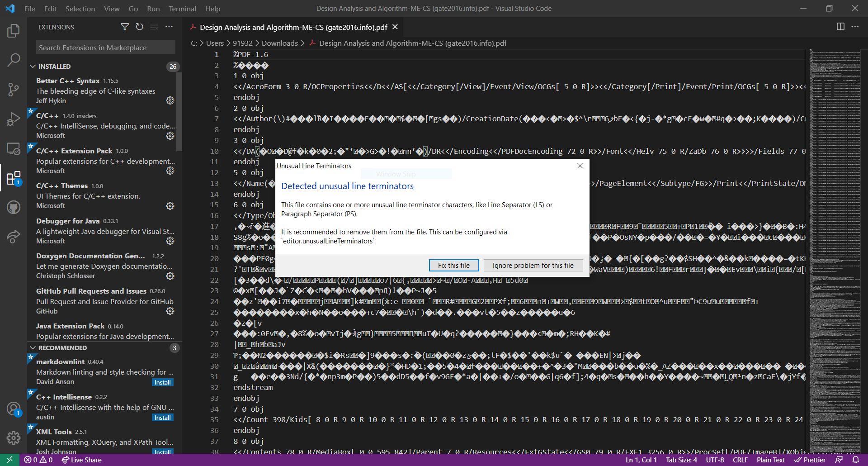Screen dimensions: 868x466
Task: Split the editor to the right
Action: 840,27
